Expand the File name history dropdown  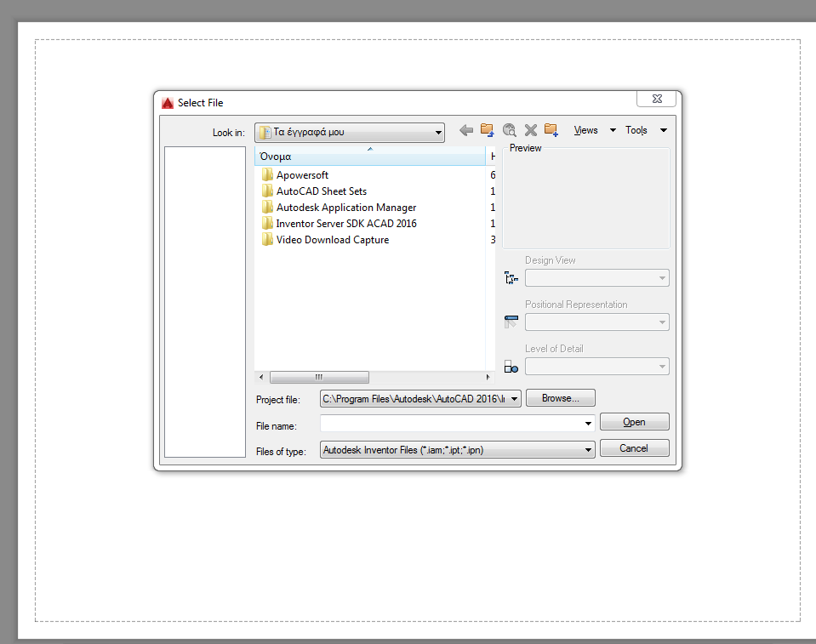click(588, 424)
